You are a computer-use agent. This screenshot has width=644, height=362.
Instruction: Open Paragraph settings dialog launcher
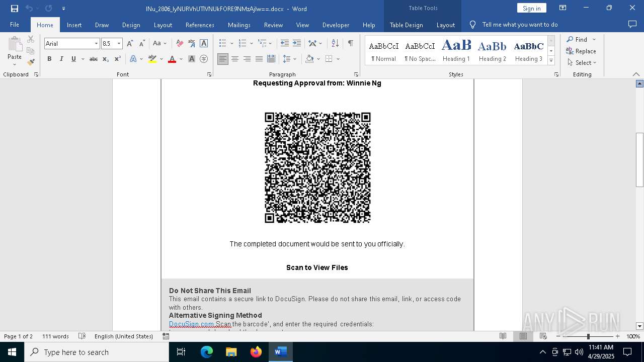click(356, 74)
